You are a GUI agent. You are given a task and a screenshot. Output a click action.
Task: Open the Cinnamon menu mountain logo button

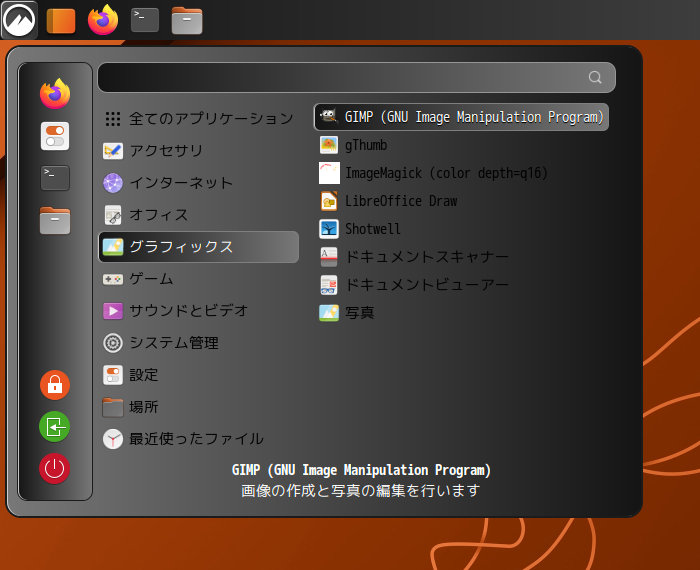19,20
